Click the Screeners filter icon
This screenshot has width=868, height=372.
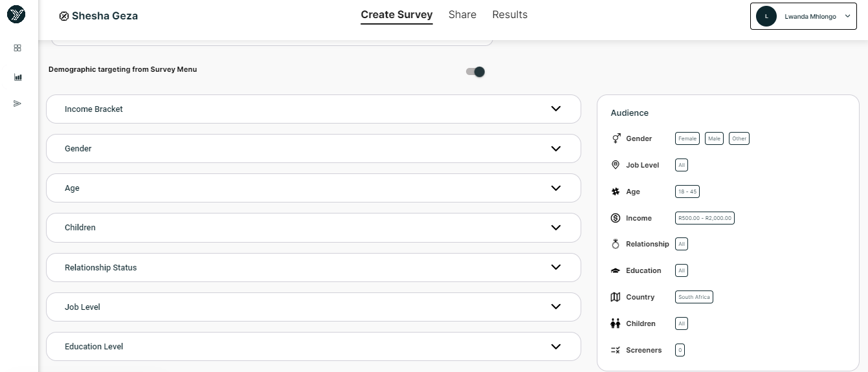[x=616, y=350]
